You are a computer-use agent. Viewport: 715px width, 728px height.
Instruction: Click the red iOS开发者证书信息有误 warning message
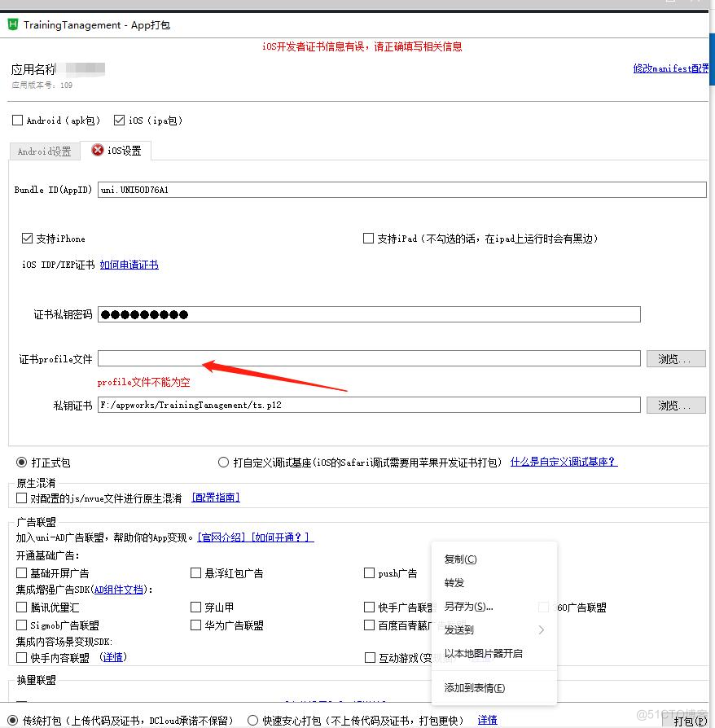[x=362, y=46]
